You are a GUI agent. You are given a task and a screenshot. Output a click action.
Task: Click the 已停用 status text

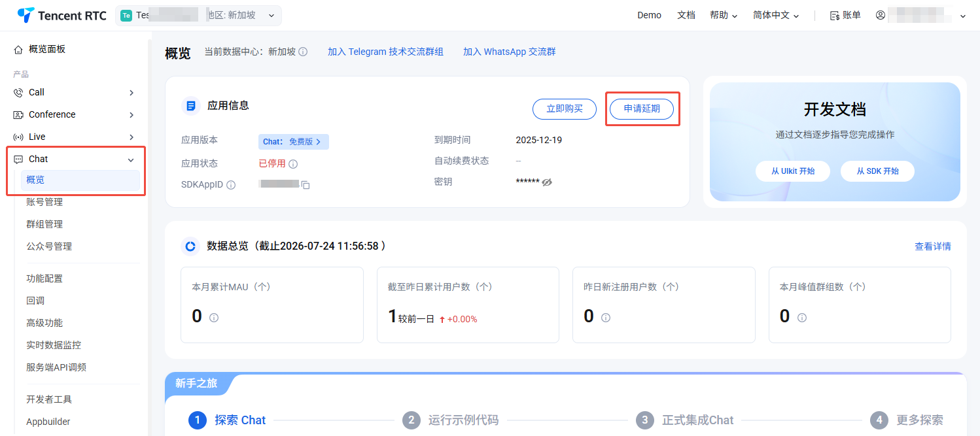click(x=272, y=164)
